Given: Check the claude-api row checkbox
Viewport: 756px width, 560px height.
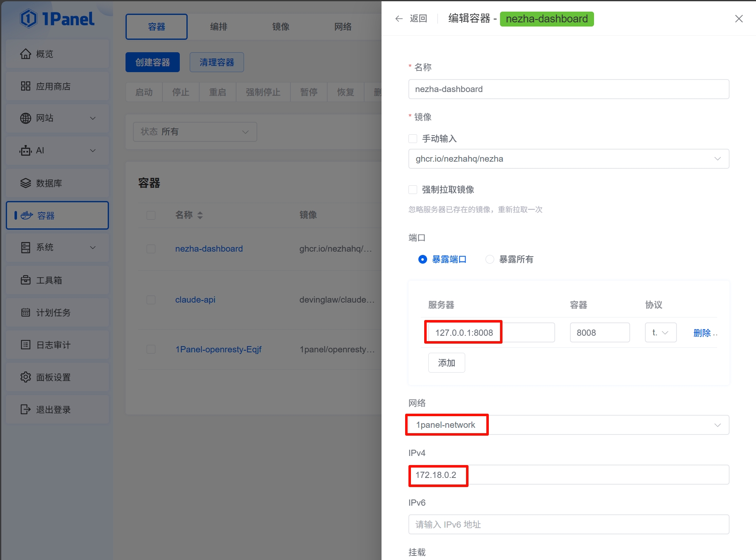Looking at the screenshot, I should [151, 300].
